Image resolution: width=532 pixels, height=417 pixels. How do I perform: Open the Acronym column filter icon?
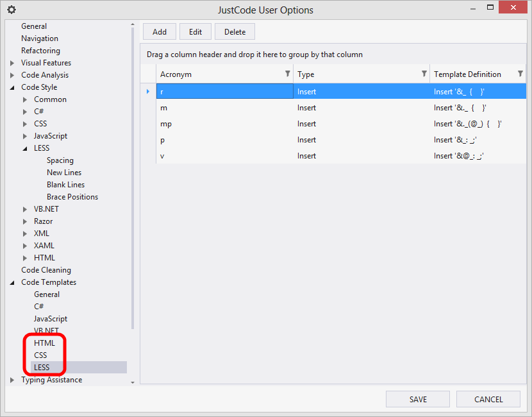point(287,74)
